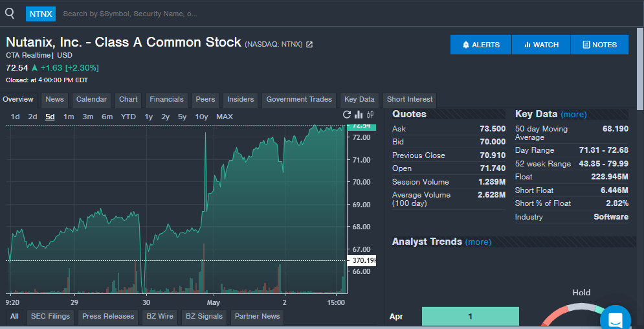Click Industry value Software

(x=611, y=217)
